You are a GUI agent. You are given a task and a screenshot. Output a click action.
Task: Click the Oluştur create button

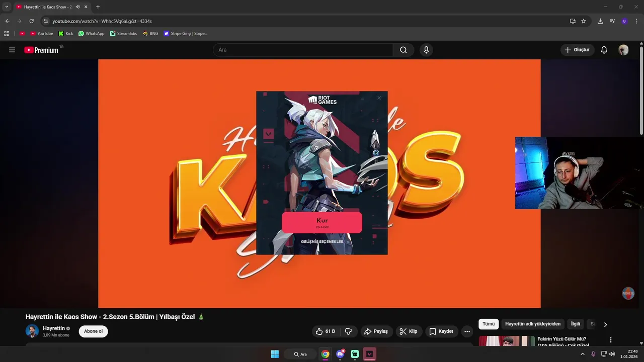pyautogui.click(x=577, y=50)
